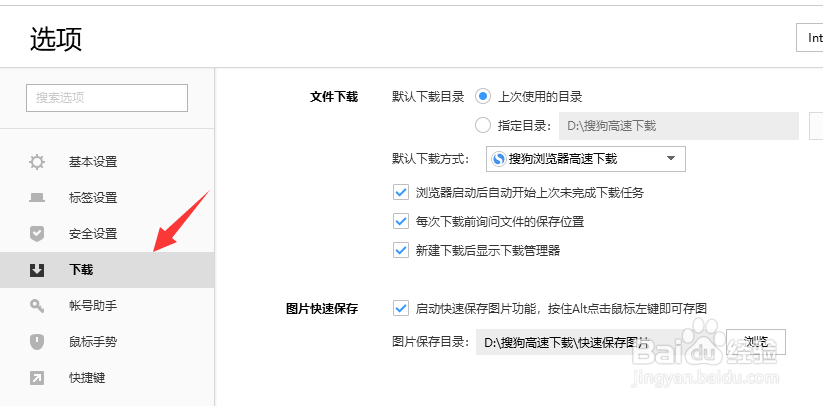Click the 图片快速保存 heading
Image resolution: width=823 pixels, height=406 pixels.
pyautogui.click(x=322, y=308)
